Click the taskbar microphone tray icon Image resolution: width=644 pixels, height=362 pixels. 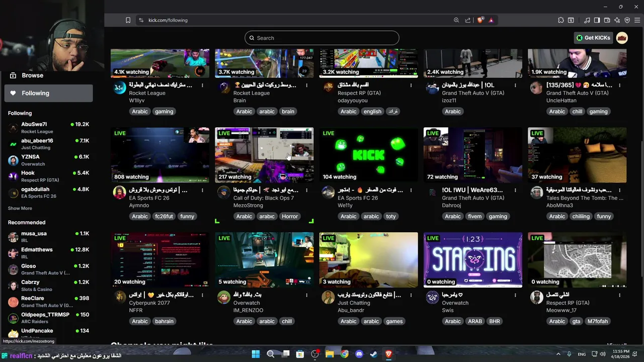(569, 354)
